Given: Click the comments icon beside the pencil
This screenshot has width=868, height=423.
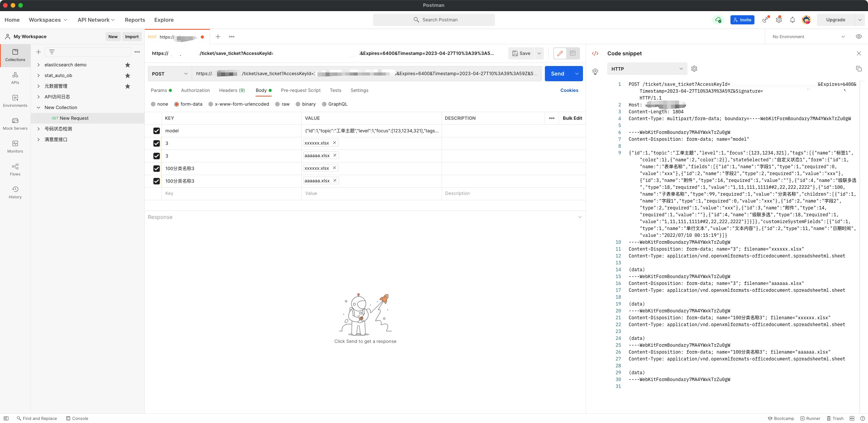Looking at the screenshot, I should point(573,53).
